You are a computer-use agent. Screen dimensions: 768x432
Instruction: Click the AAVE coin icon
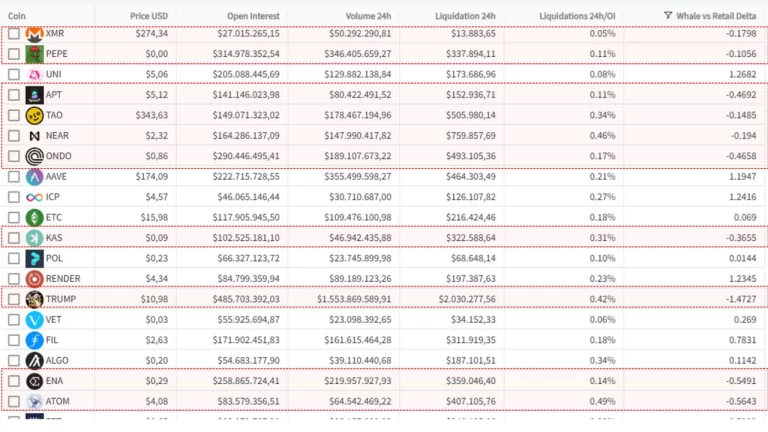[x=35, y=176]
